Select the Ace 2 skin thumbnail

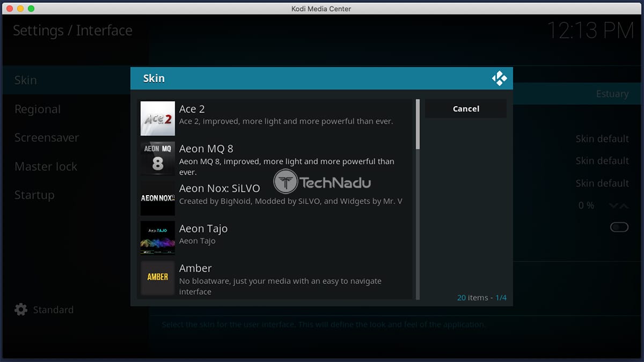(158, 119)
